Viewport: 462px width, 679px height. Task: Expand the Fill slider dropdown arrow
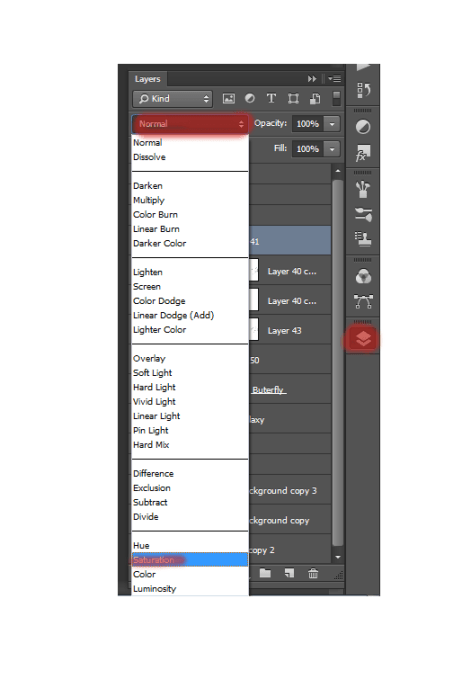(332, 149)
